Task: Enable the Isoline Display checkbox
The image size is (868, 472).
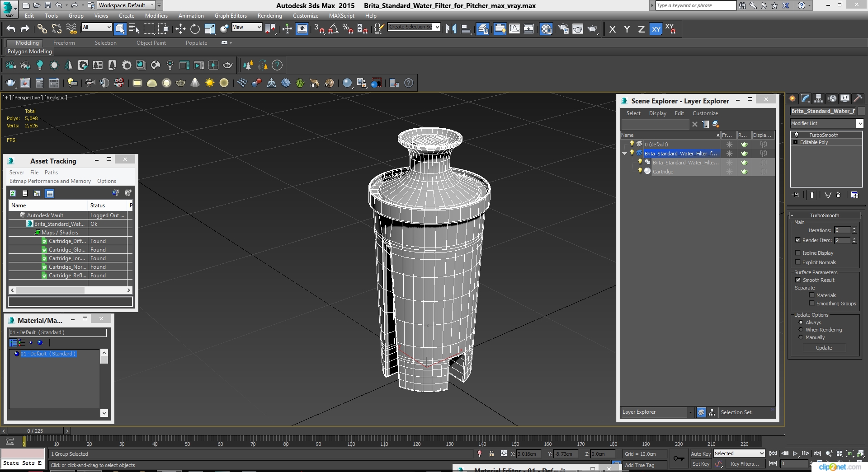Action: (797, 253)
